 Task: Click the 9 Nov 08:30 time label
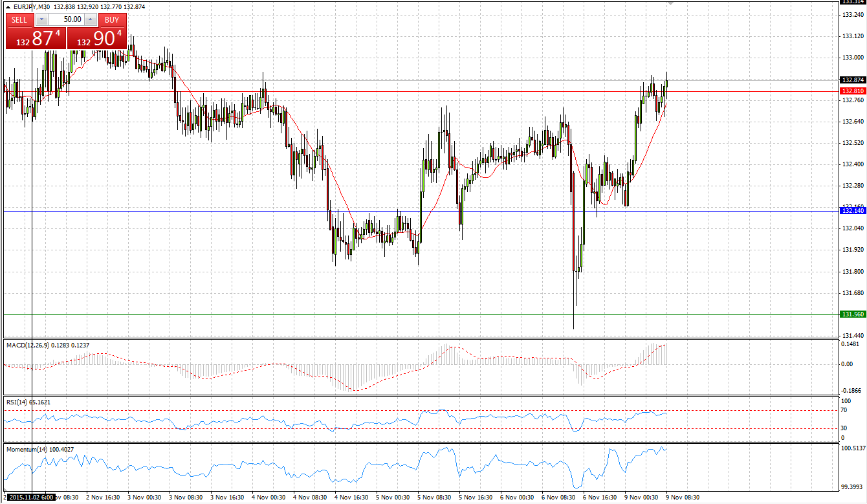click(x=683, y=498)
